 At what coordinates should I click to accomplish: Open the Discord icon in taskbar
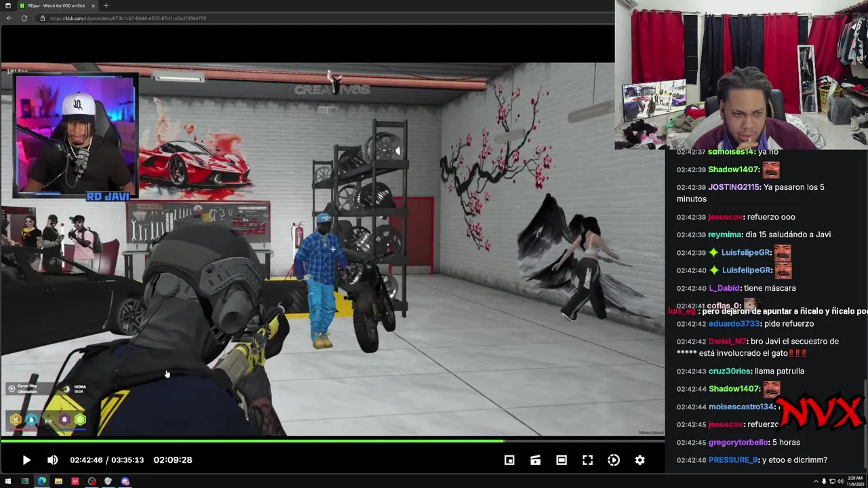[x=125, y=481]
